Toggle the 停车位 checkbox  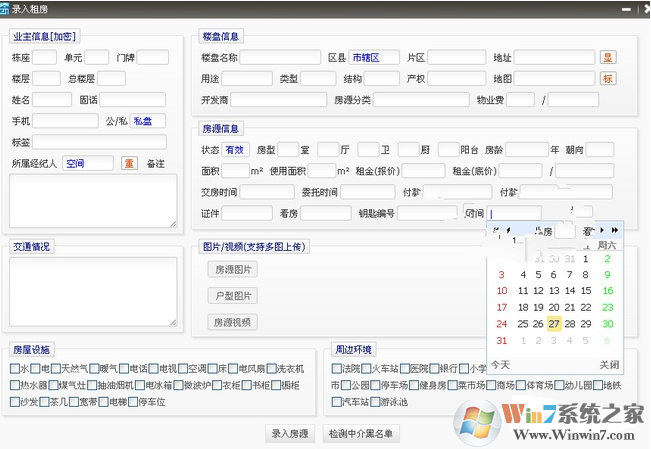tap(134, 403)
